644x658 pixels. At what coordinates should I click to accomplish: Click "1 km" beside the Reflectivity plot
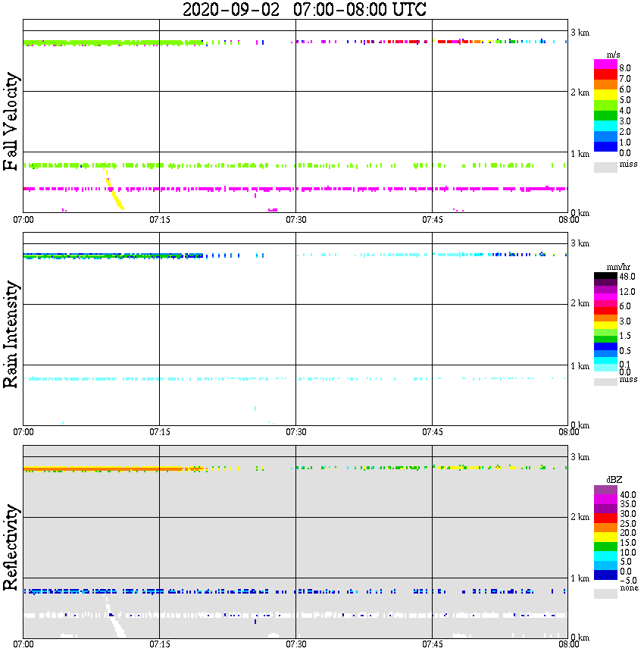click(580, 578)
